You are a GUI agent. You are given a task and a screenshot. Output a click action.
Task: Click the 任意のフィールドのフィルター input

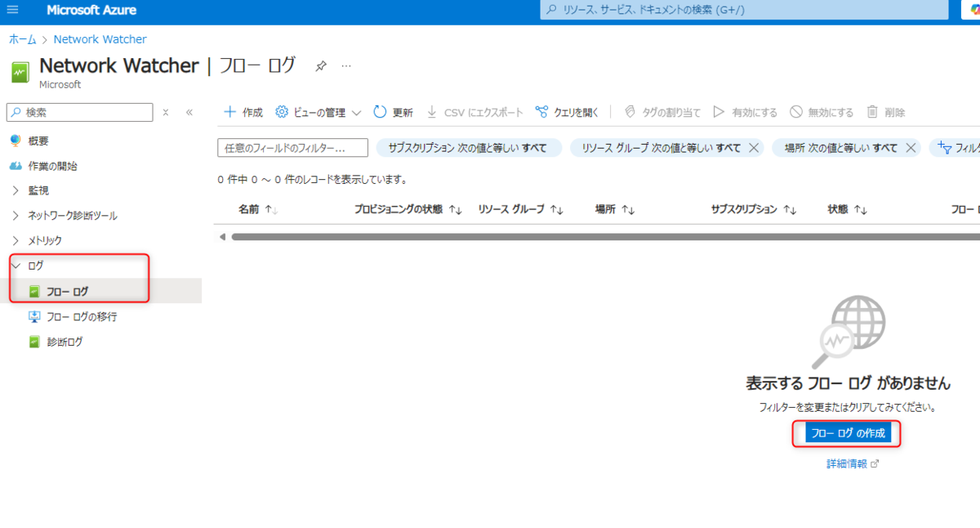292,148
